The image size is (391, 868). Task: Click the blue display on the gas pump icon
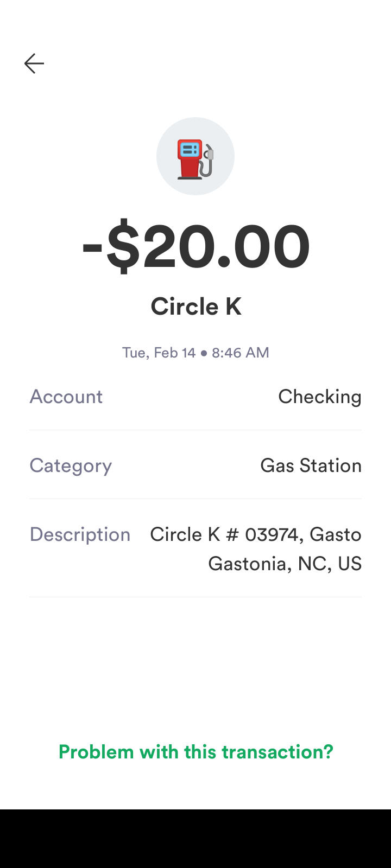pyautogui.click(x=190, y=149)
